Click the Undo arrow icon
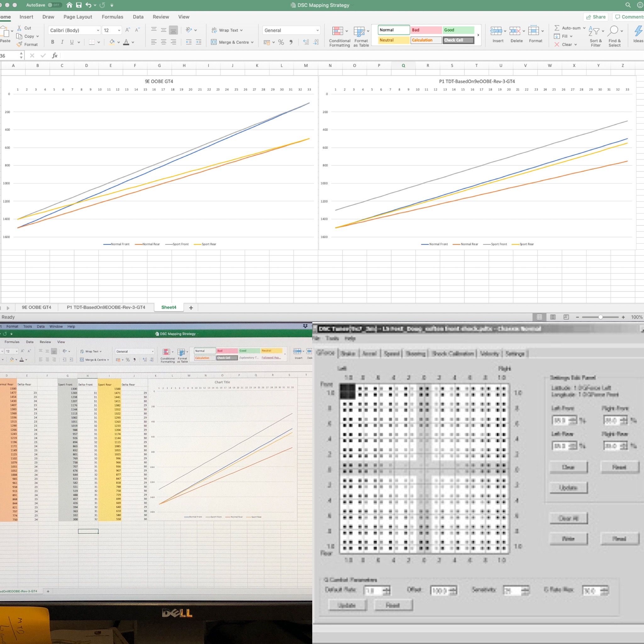This screenshot has width=644, height=644. [88, 5]
